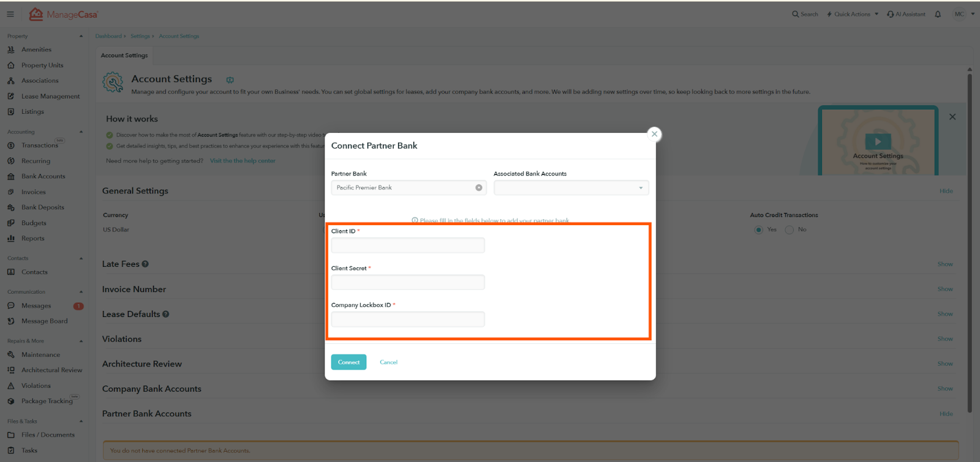Switch to the Account Settings tab
Screen dimensions: 980x462
[x=124, y=56]
